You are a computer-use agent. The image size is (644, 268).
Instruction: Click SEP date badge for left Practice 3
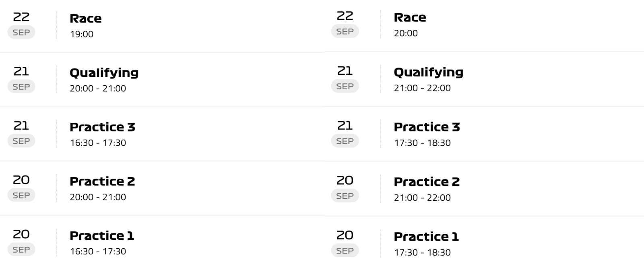pos(21,141)
